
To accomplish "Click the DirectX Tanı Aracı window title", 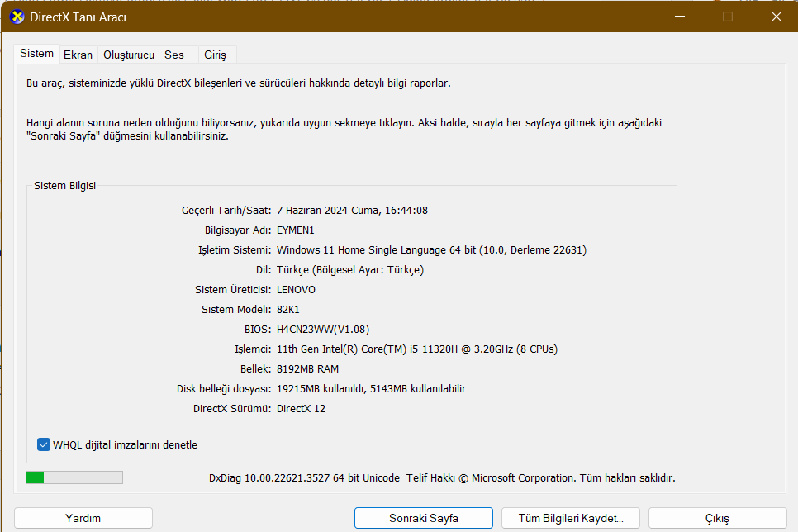I will 78,17.
